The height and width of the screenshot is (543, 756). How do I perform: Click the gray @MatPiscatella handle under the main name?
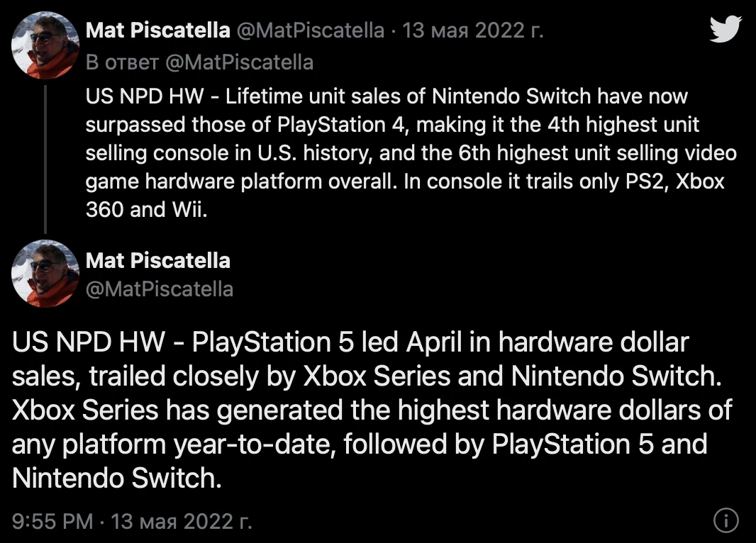[x=160, y=289]
